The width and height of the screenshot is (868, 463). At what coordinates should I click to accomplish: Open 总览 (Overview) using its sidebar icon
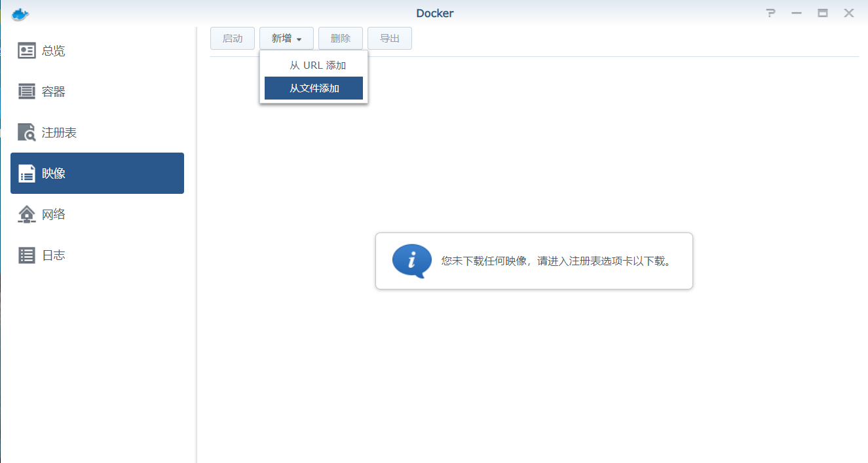click(27, 50)
